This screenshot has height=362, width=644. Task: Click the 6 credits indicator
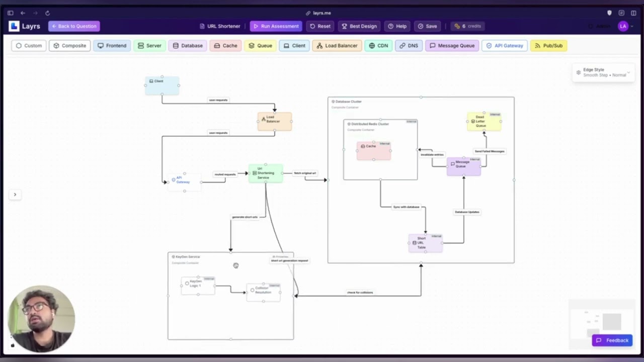point(467,26)
